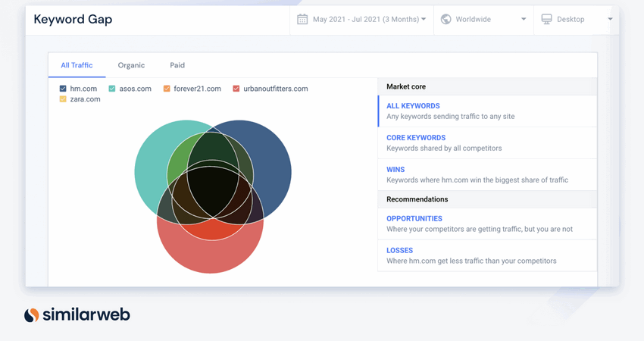This screenshot has height=341, width=644.
Task: Toggle the urbanoutfitters.com checkbox
Action: [x=236, y=89]
